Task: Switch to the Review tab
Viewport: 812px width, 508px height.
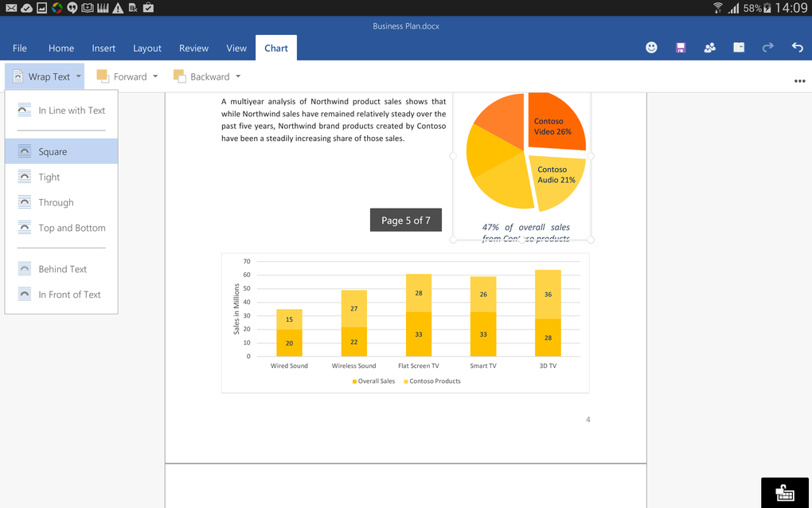Action: coord(193,48)
